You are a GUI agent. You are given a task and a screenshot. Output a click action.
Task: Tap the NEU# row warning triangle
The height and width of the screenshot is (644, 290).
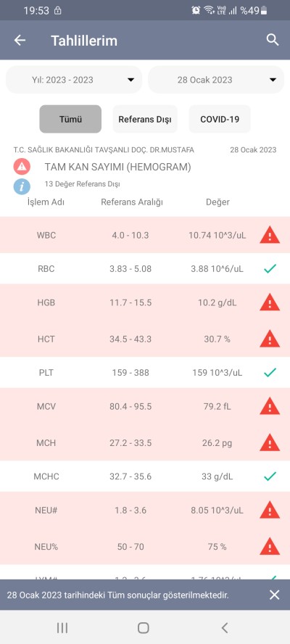[x=270, y=510]
